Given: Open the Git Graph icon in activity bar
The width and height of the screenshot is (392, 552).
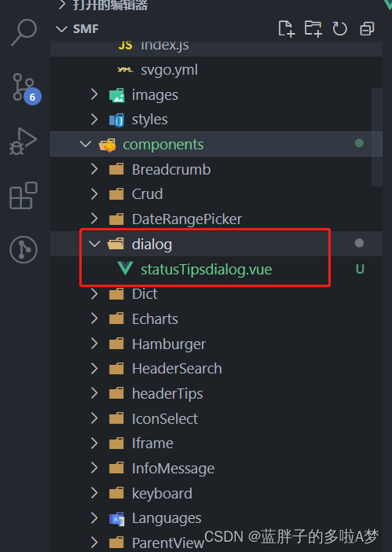Looking at the screenshot, I should pyautogui.click(x=24, y=250).
